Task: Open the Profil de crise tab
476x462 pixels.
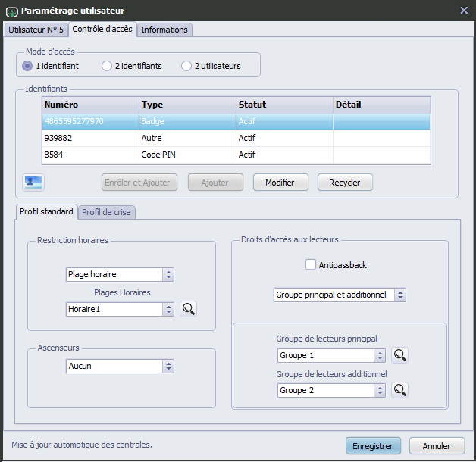Action: click(x=106, y=212)
